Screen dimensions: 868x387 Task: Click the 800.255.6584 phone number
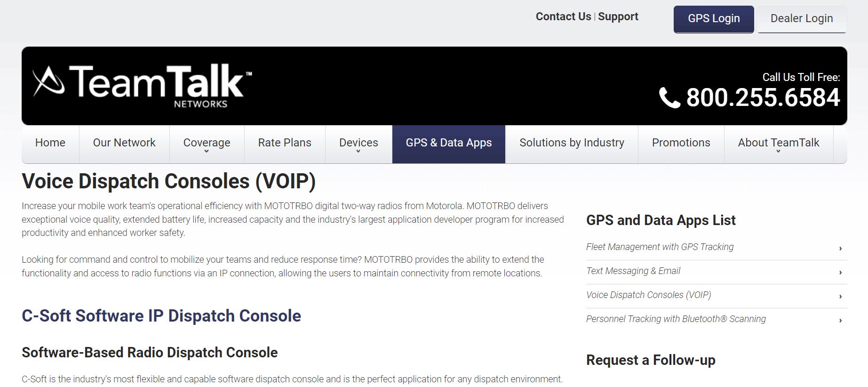tap(763, 98)
